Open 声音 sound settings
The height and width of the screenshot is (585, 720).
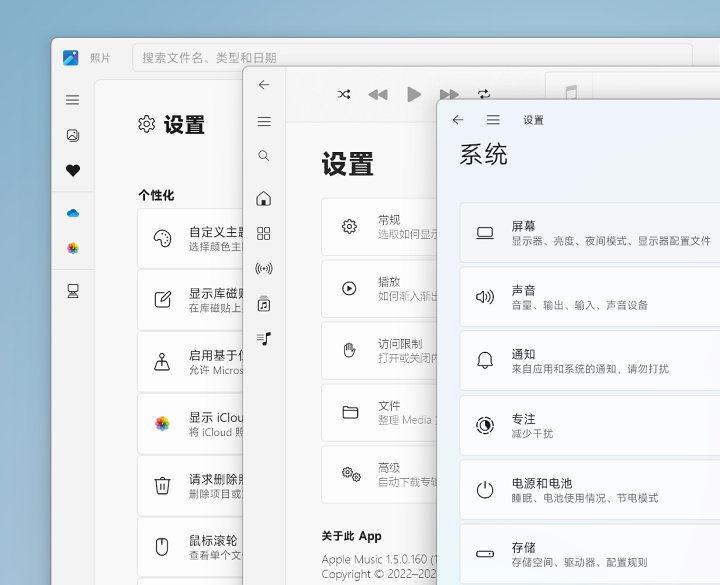(590, 297)
